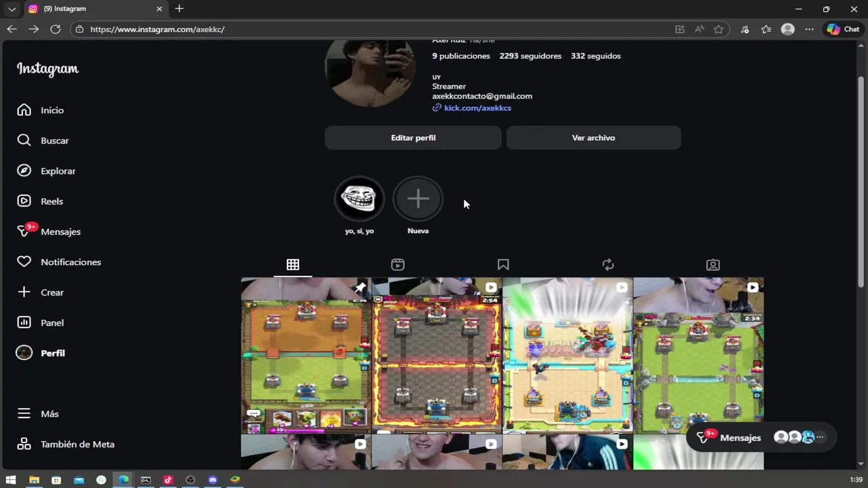
Task: Open TikTok from the taskbar
Action: click(x=168, y=480)
